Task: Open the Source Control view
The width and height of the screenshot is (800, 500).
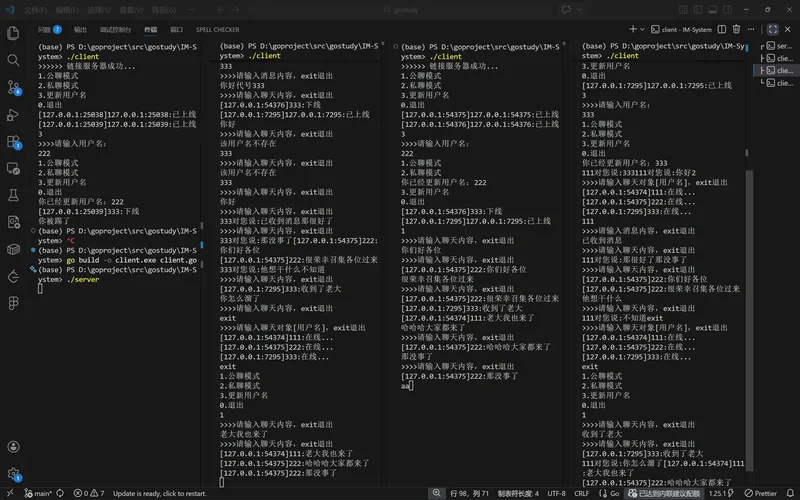Action: pos(13,88)
